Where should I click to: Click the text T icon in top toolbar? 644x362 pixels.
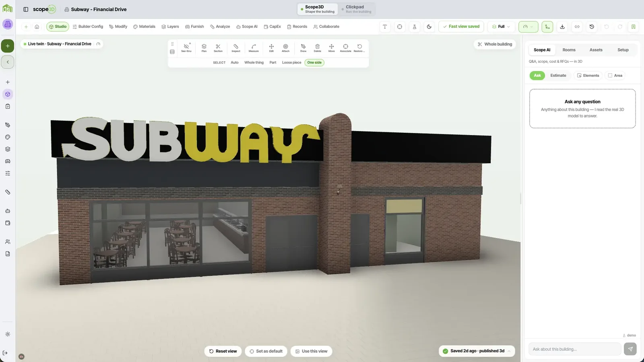(385, 27)
